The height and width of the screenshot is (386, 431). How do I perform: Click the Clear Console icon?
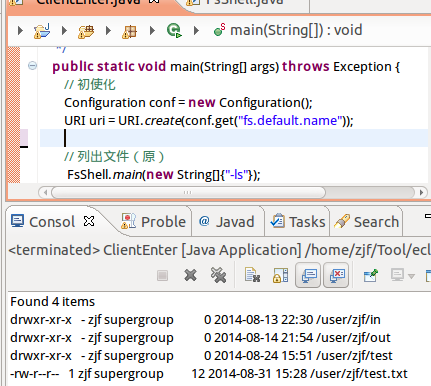point(252,275)
